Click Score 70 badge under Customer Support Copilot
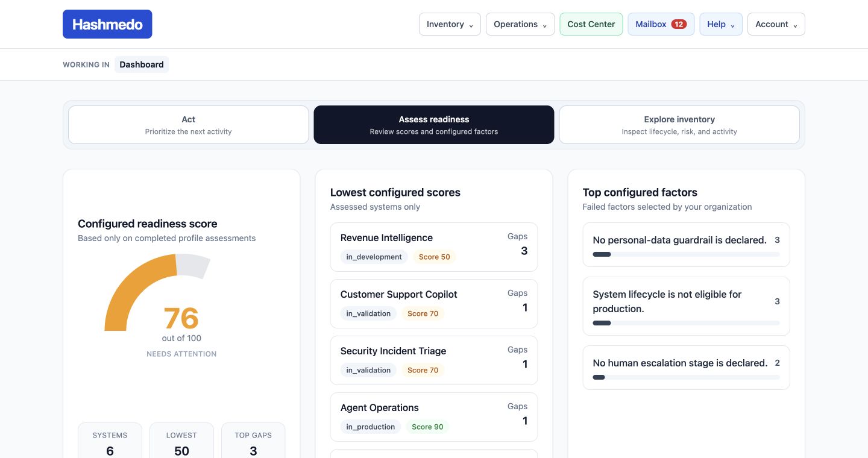The height and width of the screenshot is (458, 868). pos(423,313)
